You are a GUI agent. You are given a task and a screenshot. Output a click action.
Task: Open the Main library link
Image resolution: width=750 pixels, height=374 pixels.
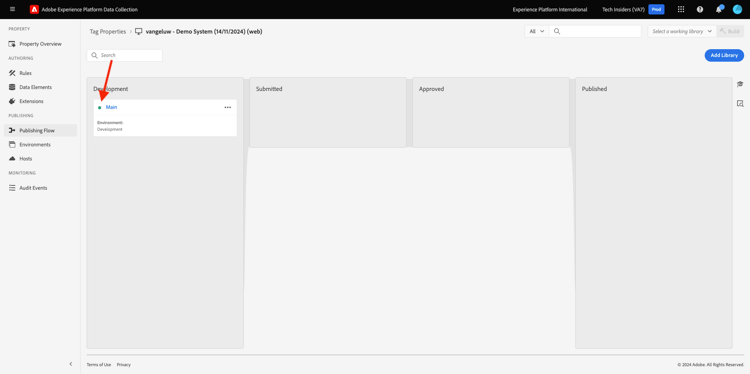[111, 107]
